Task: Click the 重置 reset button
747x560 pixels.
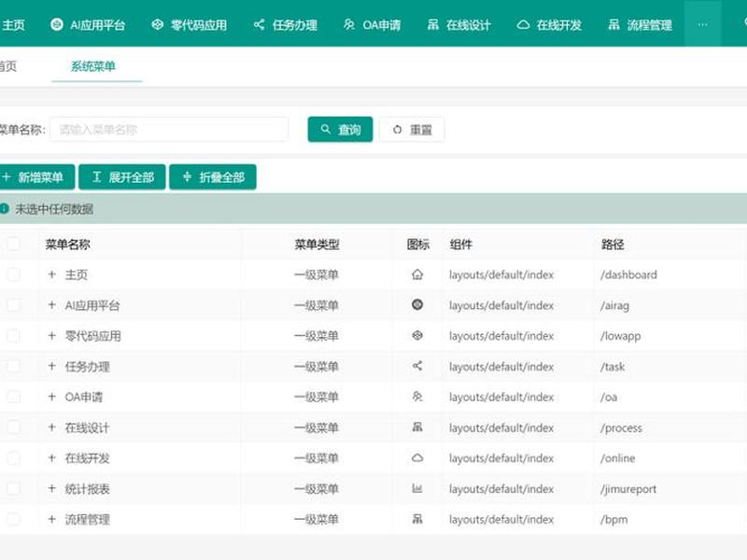Action: (x=412, y=130)
